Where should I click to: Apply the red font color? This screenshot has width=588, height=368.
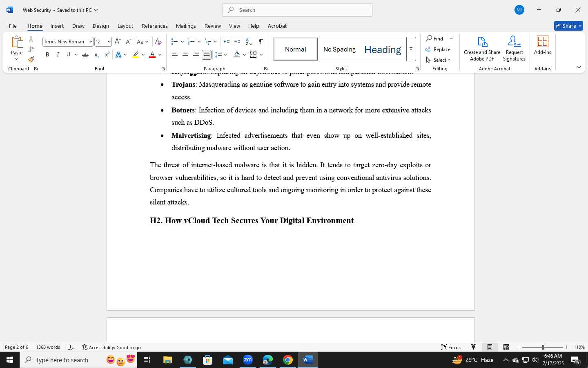[152, 55]
